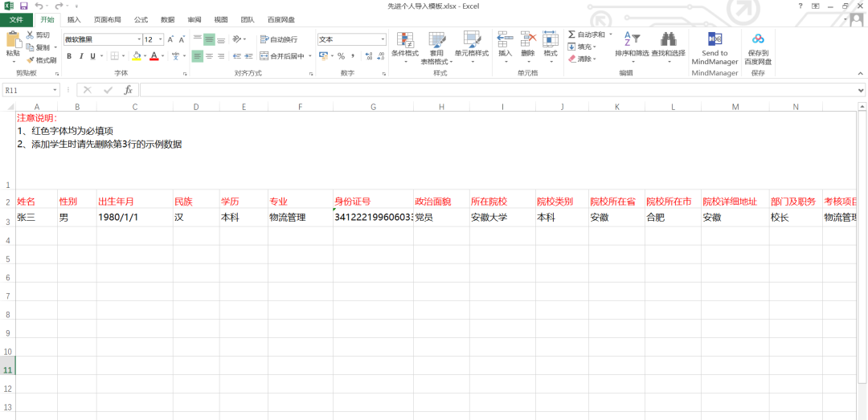Screen dimensions: 868x420
Task: Toggle top vertical alignment
Action: pos(197,39)
